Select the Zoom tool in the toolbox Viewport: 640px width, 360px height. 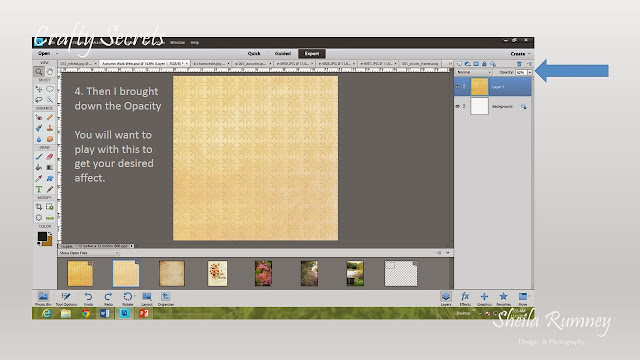click(39, 72)
